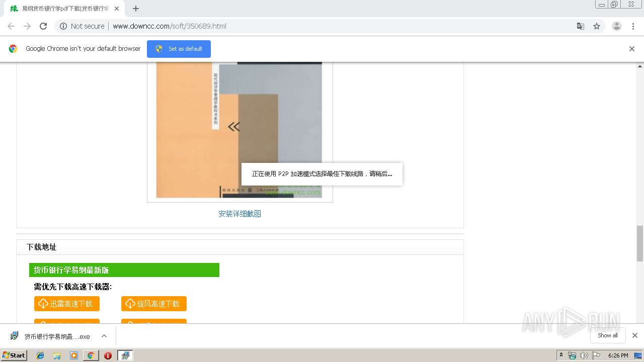Open the Chrome profile avatar
The image size is (644, 362).
(616, 26)
